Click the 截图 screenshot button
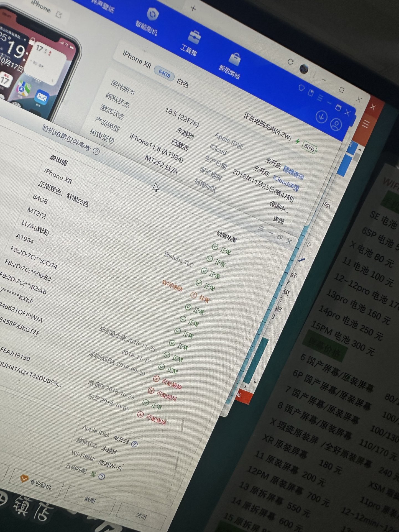The width and height of the screenshot is (399, 532). click(x=90, y=500)
